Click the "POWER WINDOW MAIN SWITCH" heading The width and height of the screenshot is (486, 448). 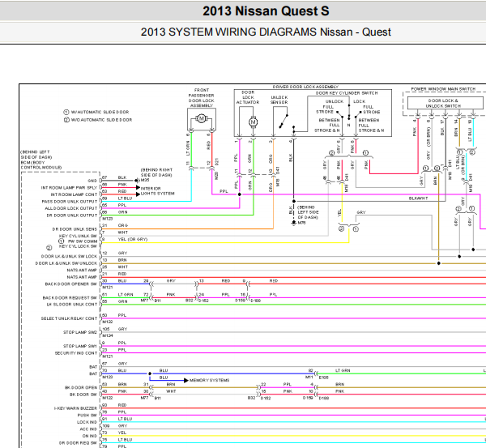point(443,89)
